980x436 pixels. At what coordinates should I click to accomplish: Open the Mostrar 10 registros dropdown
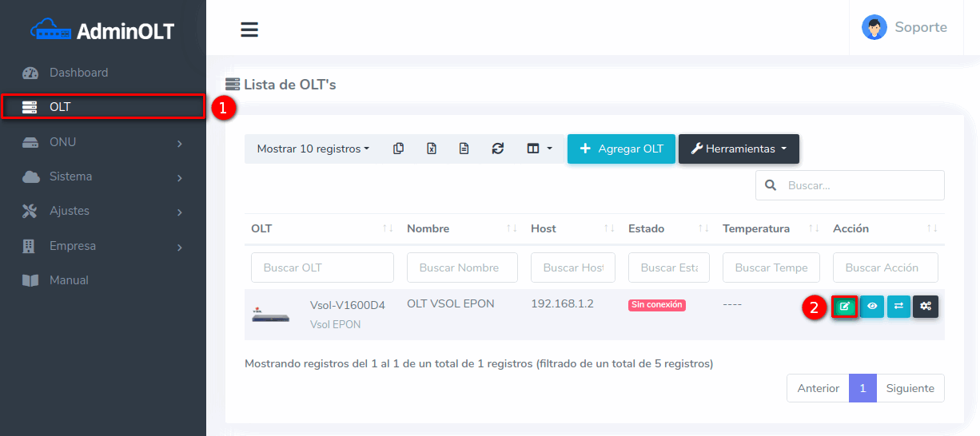tap(313, 149)
